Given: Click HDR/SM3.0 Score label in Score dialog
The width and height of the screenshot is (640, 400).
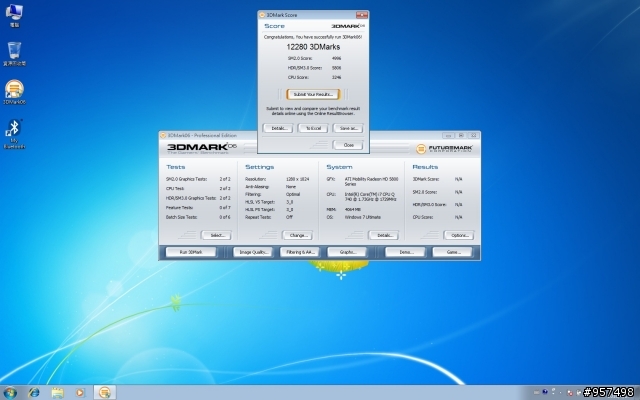Looking at the screenshot, I should click(x=304, y=68).
